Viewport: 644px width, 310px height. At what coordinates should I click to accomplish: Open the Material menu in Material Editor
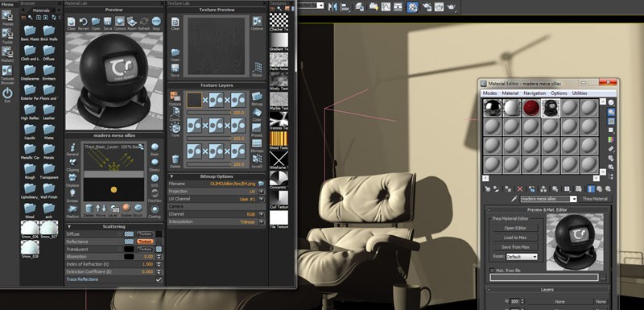510,93
